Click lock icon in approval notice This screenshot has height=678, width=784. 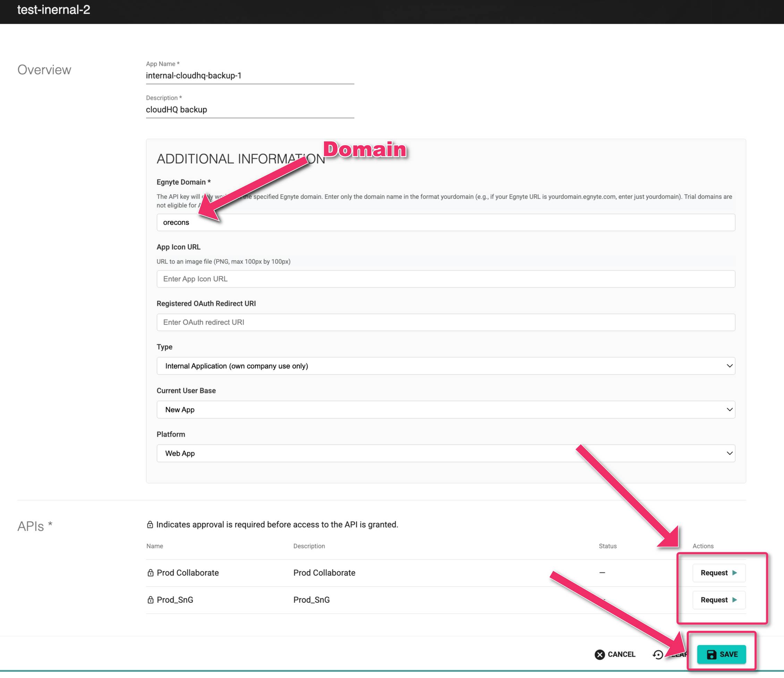pos(150,525)
